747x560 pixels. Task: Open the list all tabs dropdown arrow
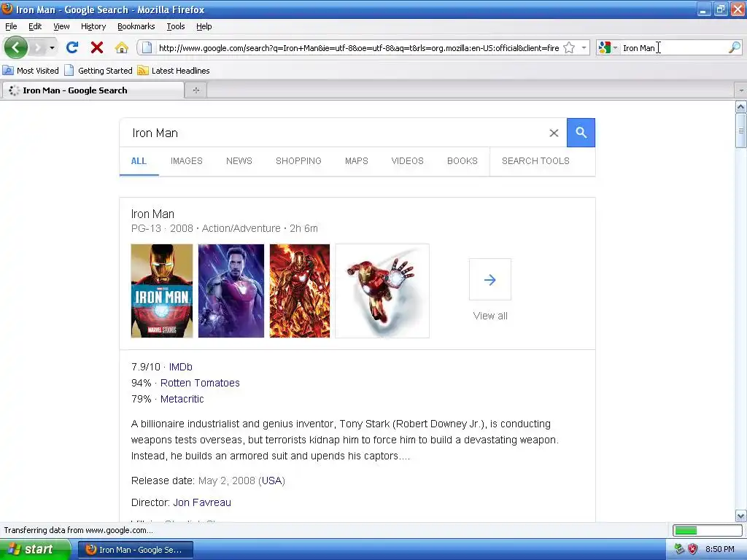tap(741, 90)
